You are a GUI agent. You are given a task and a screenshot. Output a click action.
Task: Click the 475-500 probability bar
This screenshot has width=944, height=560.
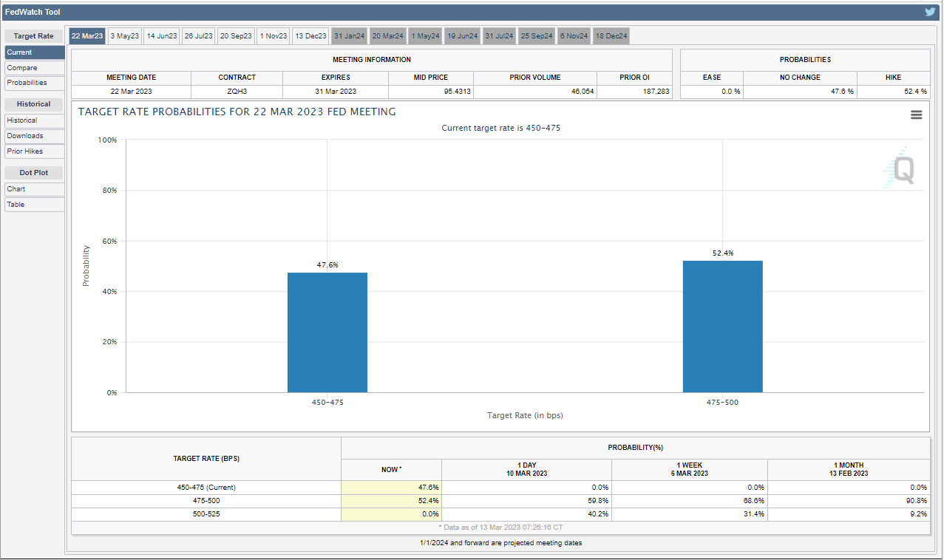pos(722,327)
